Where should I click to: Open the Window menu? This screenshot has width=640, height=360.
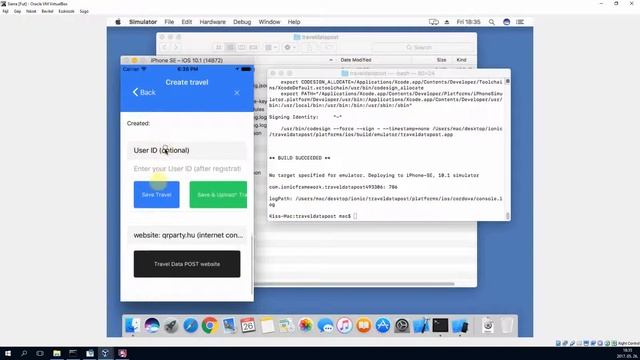[269, 22]
